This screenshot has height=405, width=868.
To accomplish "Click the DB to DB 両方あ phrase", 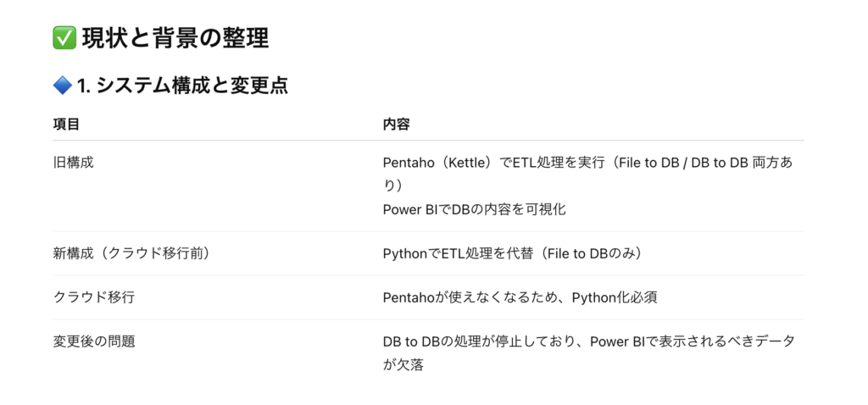I will tap(743, 164).
